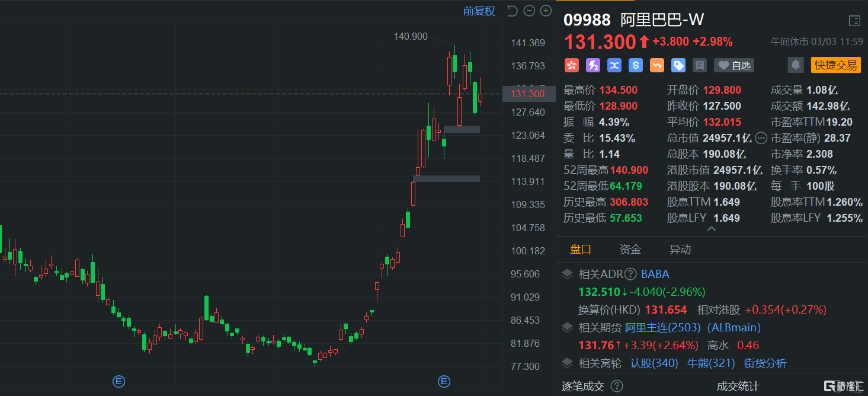Collapse the quote details with up chevron
Screen dimensions: 868x396
pos(712,229)
